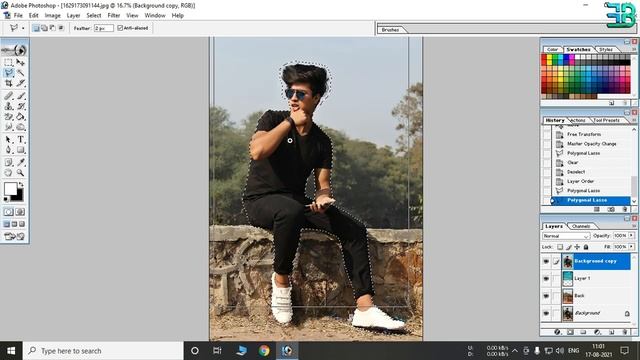The width and height of the screenshot is (640, 360).
Task: Open the Brushes palette tab
Action: [391, 30]
